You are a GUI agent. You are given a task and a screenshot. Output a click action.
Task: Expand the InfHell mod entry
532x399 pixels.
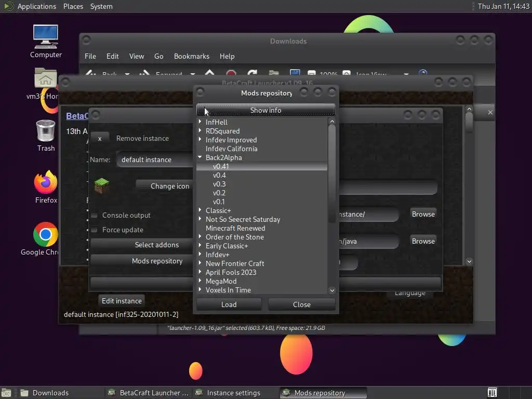click(200, 122)
